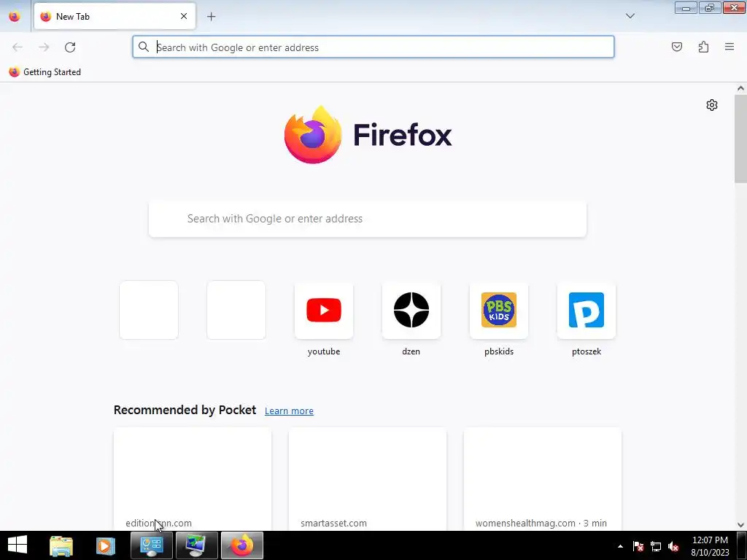Click the dzen shortcut label
This screenshot has width=747, height=560.
tap(411, 351)
